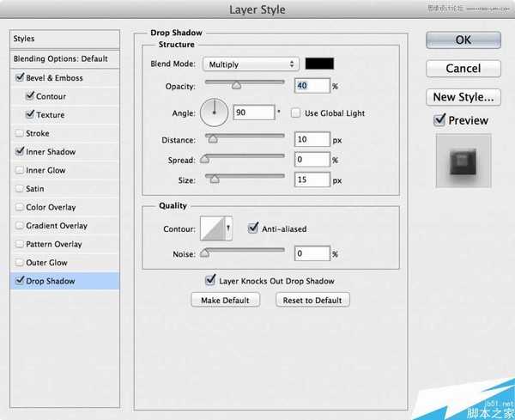Image resolution: width=515 pixels, height=420 pixels.
Task: Open the Blend Mode Multiply dropdown
Action: tap(250, 64)
